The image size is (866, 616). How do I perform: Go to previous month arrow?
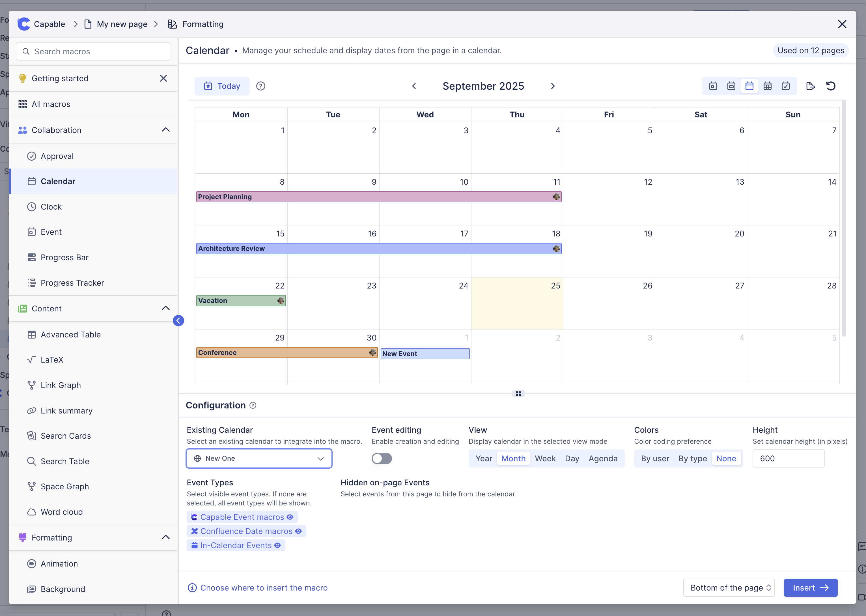point(414,86)
